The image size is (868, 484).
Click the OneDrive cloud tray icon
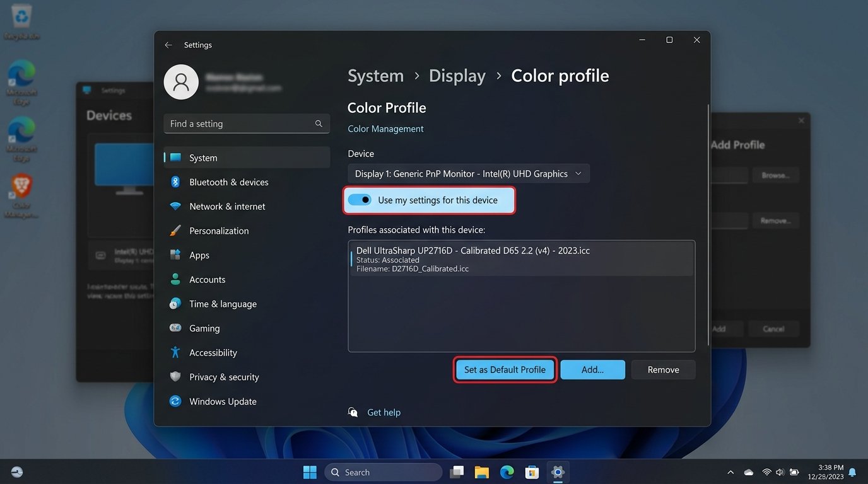(x=749, y=472)
